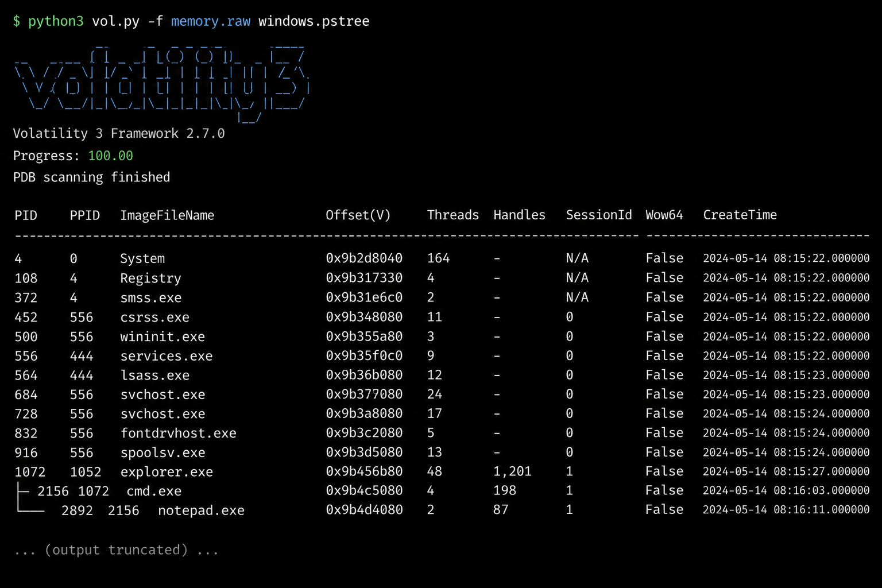Click the CreateTime column header

point(740,215)
